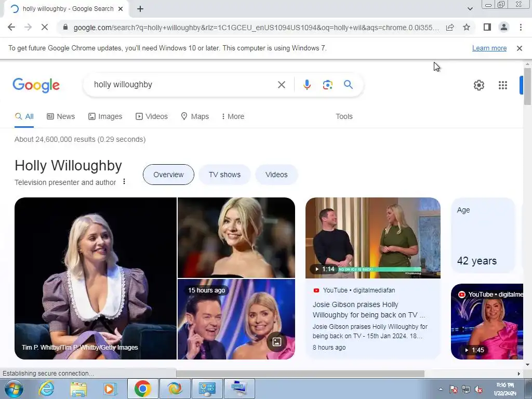532x399 pixels.
Task: Click the muted volume tray icon
Action: [x=478, y=390]
